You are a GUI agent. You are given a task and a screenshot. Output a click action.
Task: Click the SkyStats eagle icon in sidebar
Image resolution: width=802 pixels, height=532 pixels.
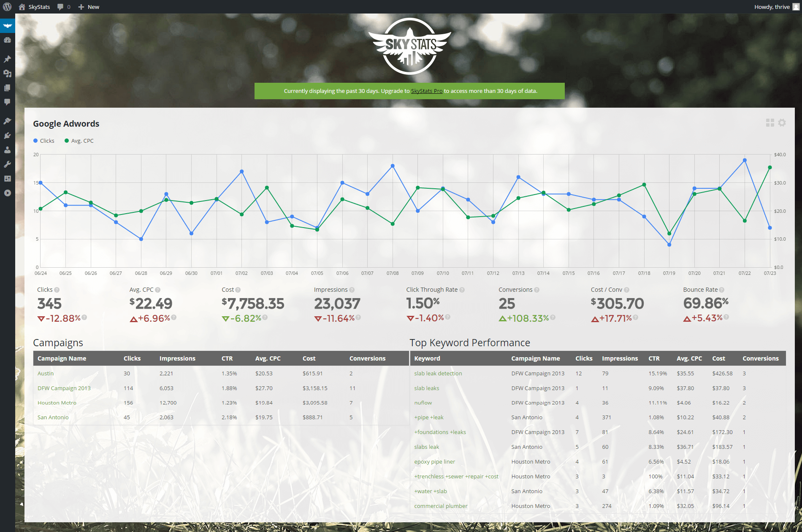[7, 26]
